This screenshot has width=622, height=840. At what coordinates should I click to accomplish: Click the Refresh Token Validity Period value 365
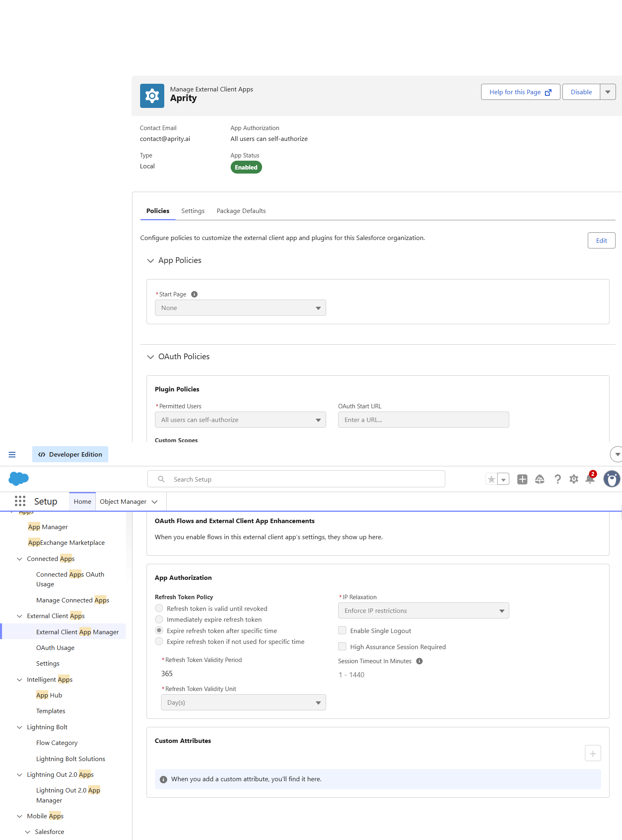[x=167, y=673]
